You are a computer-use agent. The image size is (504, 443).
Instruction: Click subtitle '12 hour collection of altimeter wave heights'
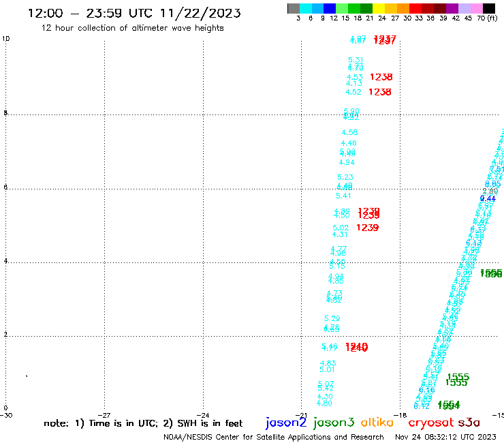(133, 28)
